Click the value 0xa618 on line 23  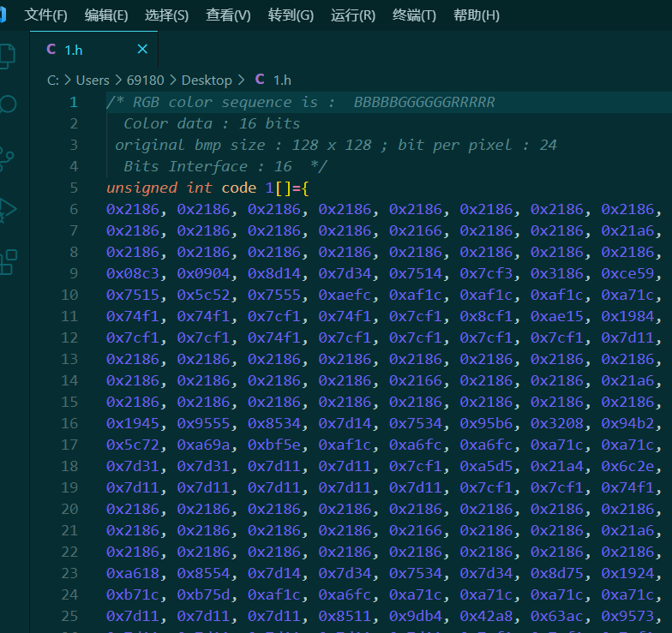click(132, 573)
